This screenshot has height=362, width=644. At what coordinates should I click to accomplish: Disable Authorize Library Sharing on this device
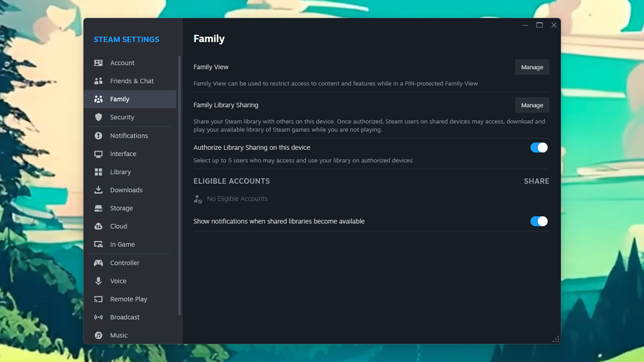pos(538,147)
